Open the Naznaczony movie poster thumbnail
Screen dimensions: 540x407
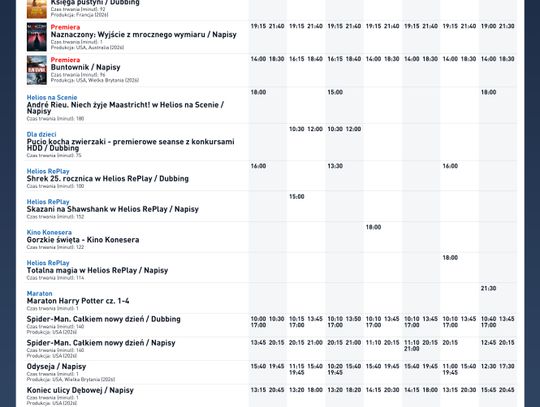coord(37,37)
